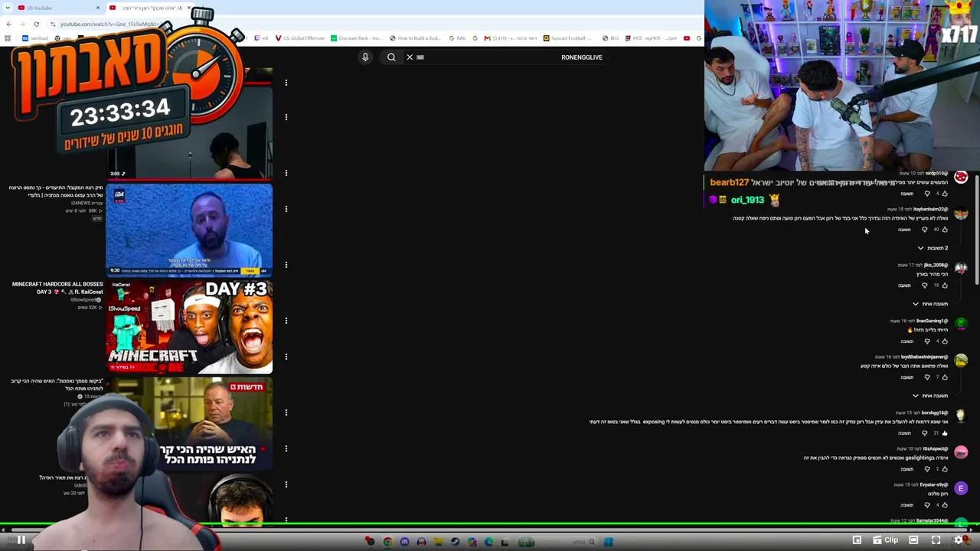
Task: Open the Chrome tab search dropdown arrow
Action: [8, 8]
